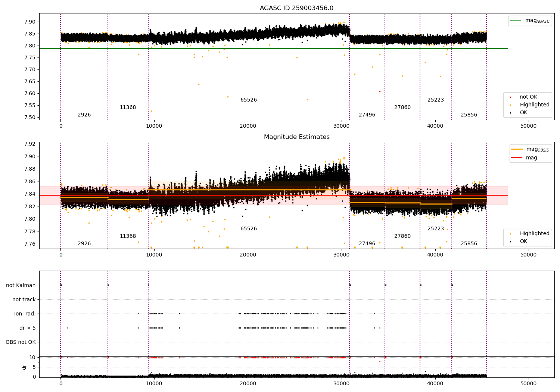Screen dimensions: 560x392
Task: Click the "not Kalman" row label
Action: (21, 285)
